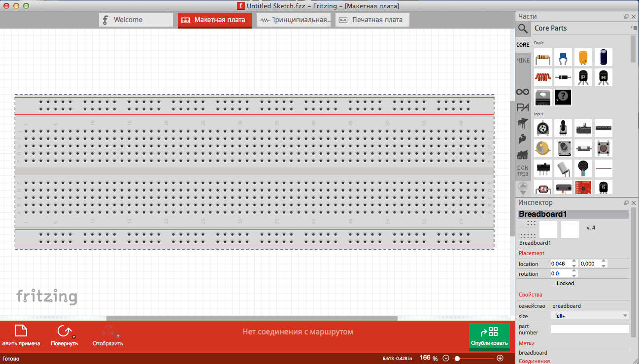This screenshot has width=639, height=364.
Task: Increase location Y value 0,000
Action: [605, 262]
